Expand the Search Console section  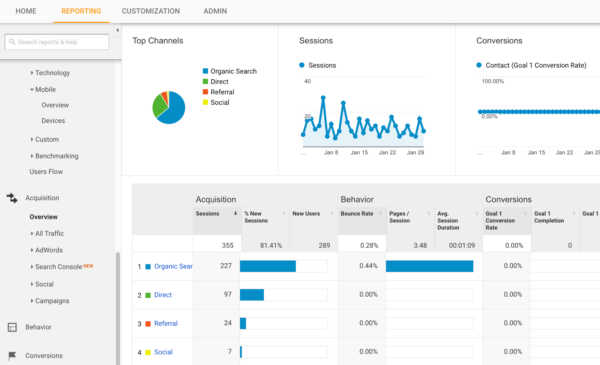pos(58,266)
